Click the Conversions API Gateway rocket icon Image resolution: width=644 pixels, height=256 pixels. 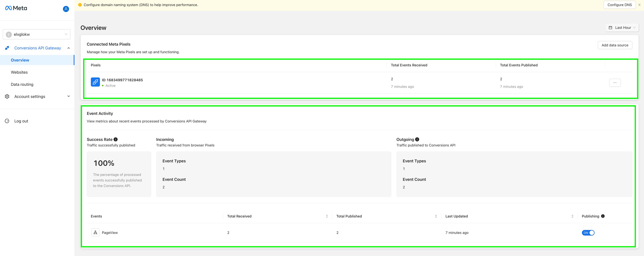[7, 48]
